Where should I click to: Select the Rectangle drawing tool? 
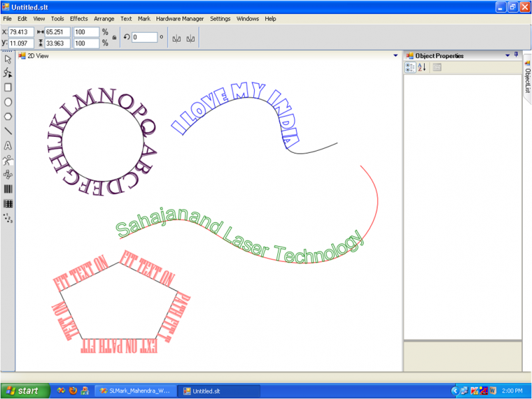click(8, 87)
